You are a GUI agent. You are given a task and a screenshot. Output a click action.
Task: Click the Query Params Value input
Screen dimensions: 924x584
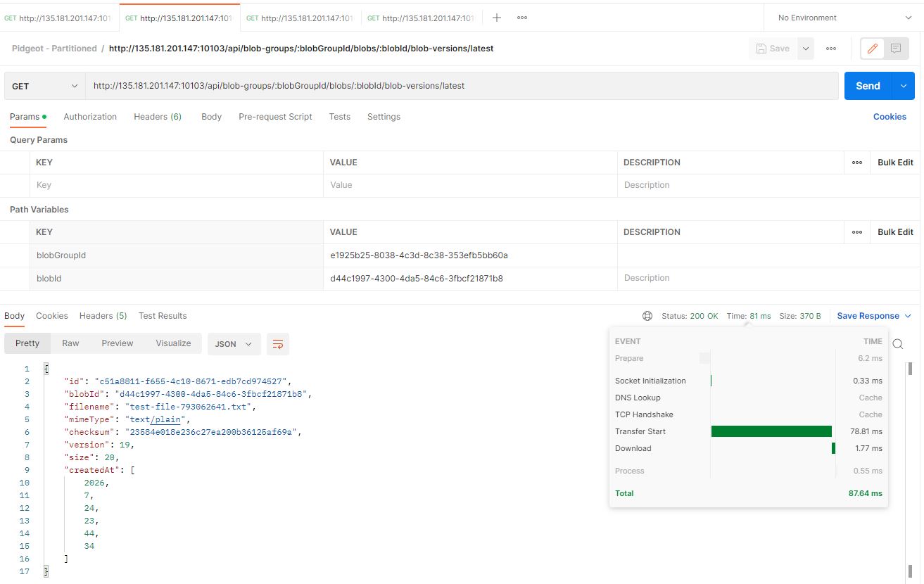pos(470,185)
